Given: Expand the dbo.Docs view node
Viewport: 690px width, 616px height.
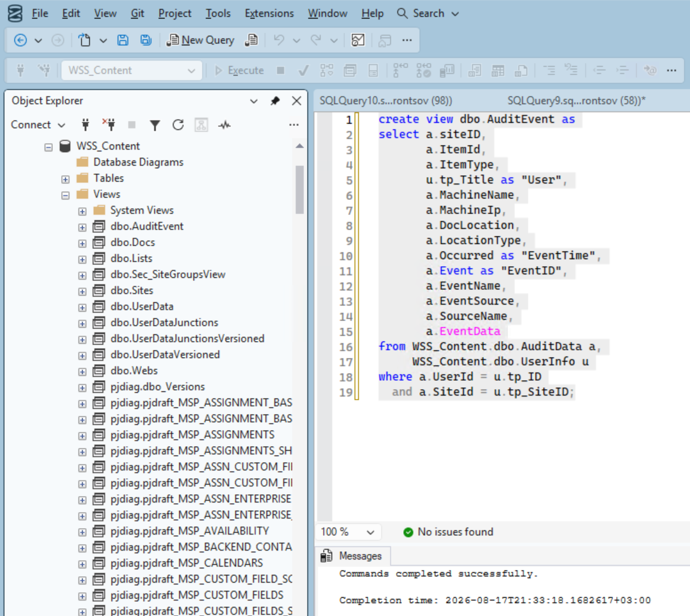Looking at the screenshot, I should point(83,244).
